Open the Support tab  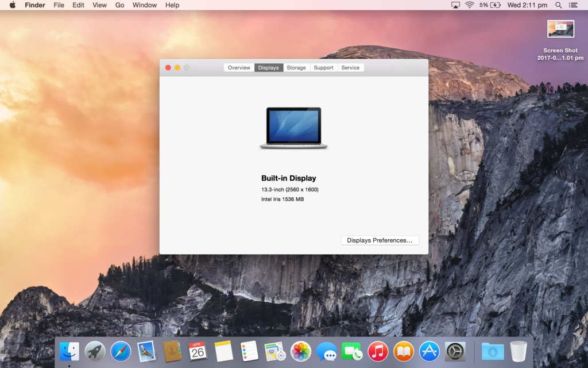point(324,68)
